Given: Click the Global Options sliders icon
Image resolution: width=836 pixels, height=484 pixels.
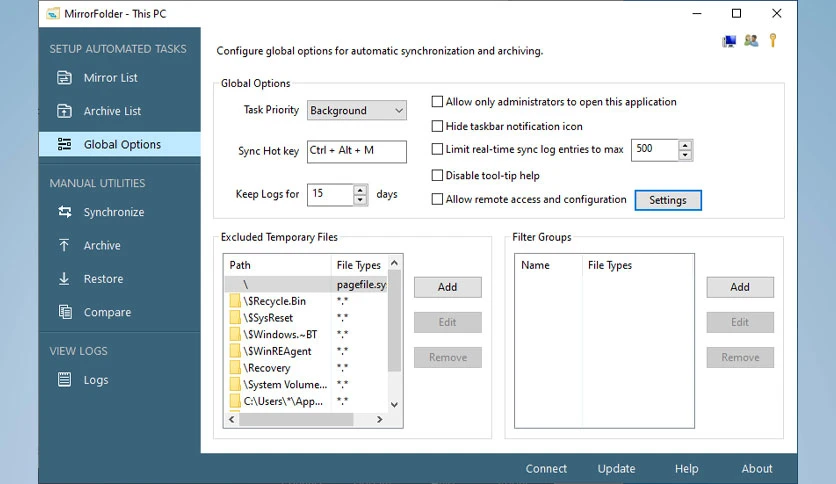Looking at the screenshot, I should coord(65,144).
